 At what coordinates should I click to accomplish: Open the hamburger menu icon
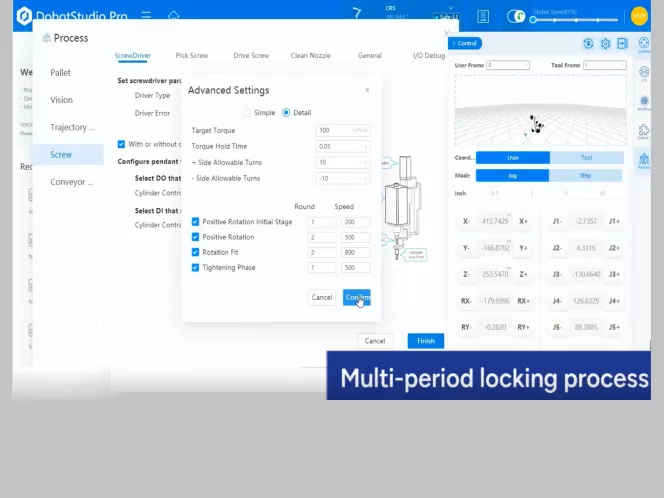pyautogui.click(x=146, y=16)
